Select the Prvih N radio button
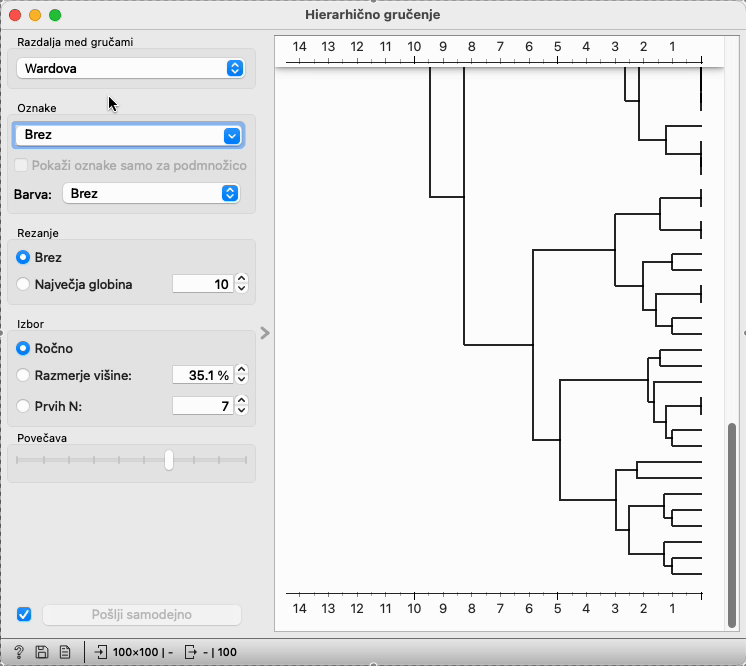 (x=23, y=406)
